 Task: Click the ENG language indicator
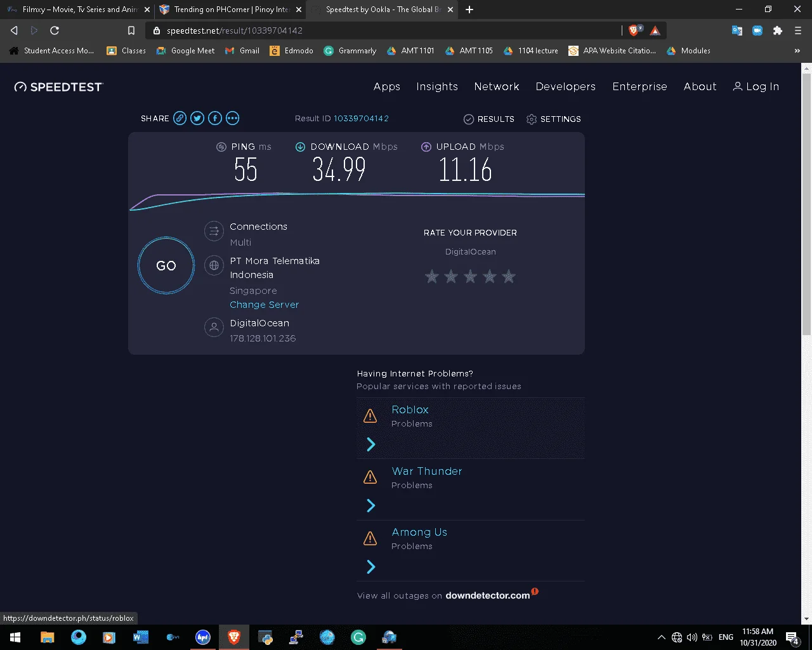[x=726, y=637]
